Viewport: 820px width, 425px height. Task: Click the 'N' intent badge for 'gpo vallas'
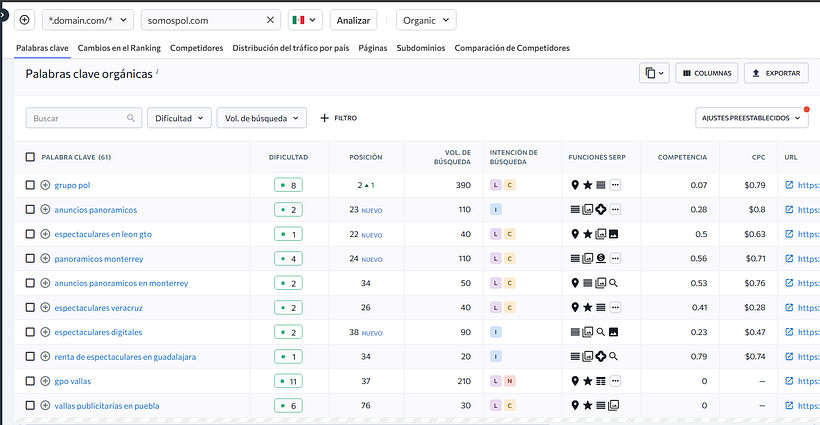[x=509, y=381]
